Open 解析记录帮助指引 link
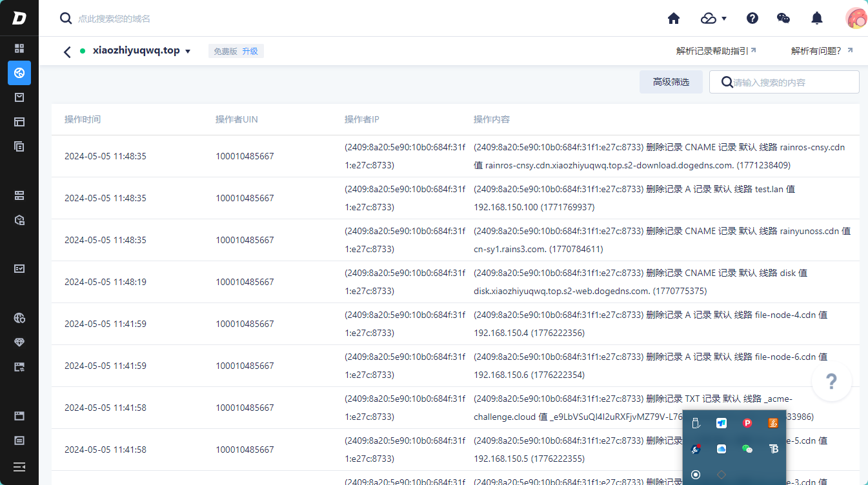The height and width of the screenshot is (485, 868). (716, 51)
